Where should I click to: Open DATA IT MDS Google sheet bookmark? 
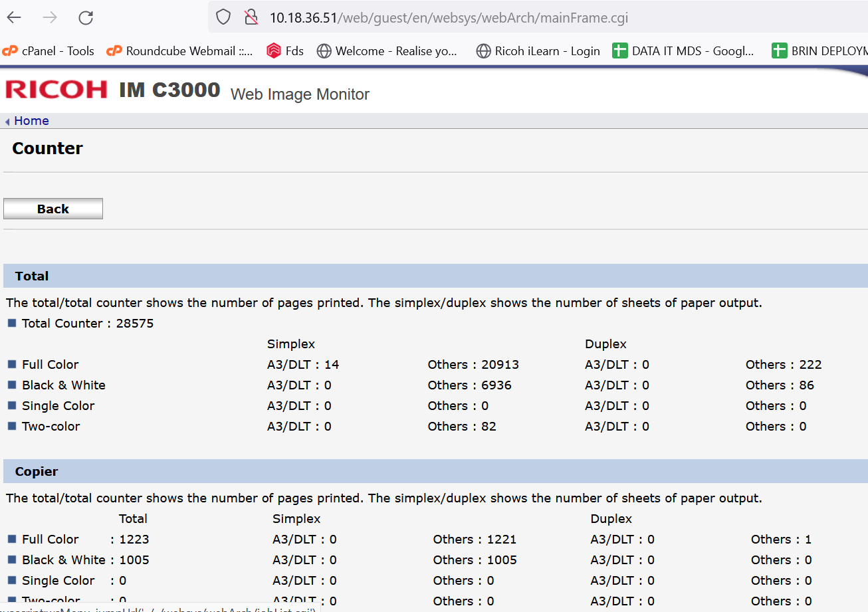click(683, 51)
